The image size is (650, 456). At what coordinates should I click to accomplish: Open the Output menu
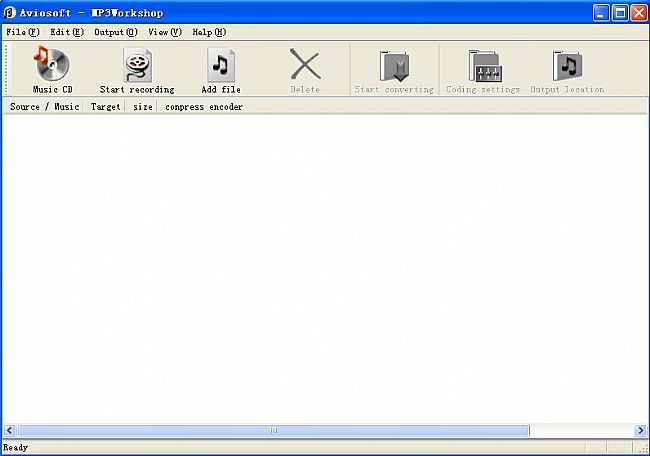[116, 32]
